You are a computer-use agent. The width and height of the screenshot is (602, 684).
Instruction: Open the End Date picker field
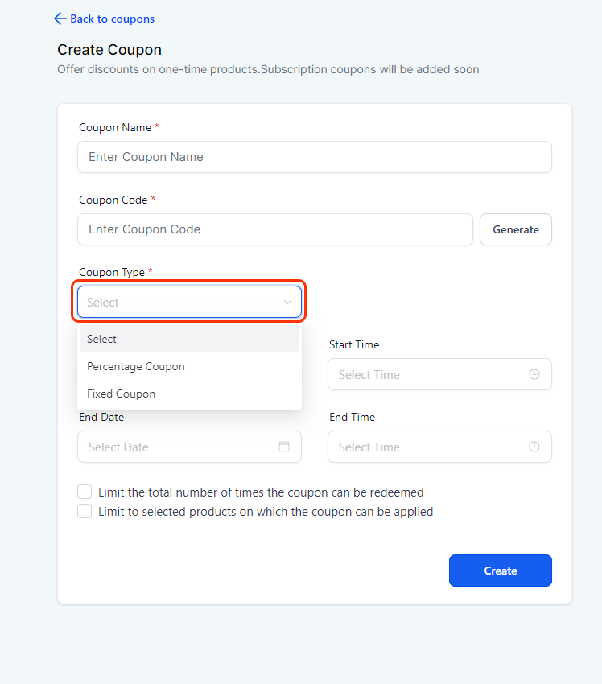[x=189, y=447]
